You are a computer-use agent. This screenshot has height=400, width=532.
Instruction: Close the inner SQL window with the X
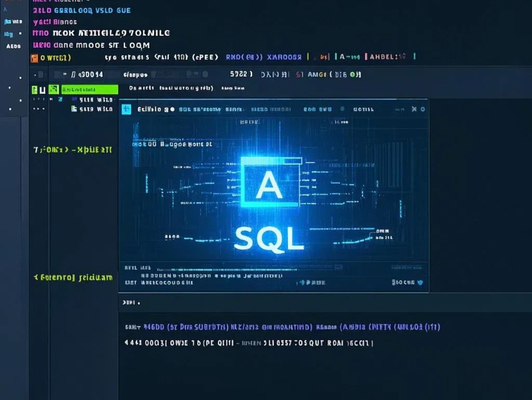point(414,109)
